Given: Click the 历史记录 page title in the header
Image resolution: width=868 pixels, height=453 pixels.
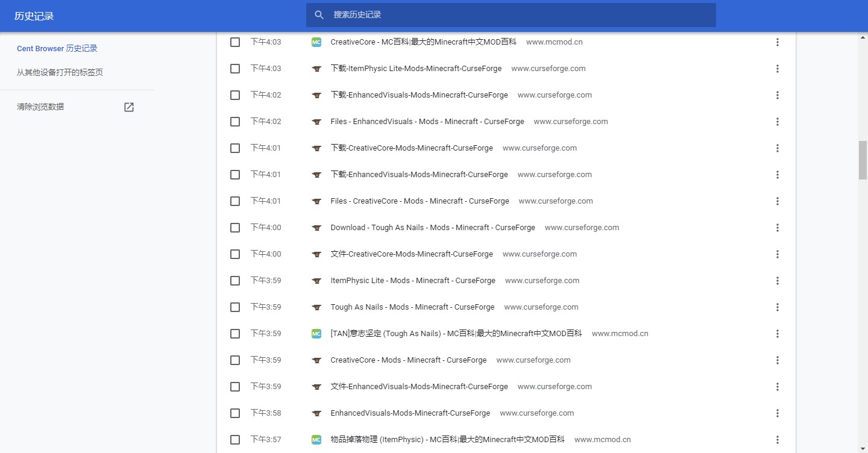Looking at the screenshot, I should [x=34, y=16].
